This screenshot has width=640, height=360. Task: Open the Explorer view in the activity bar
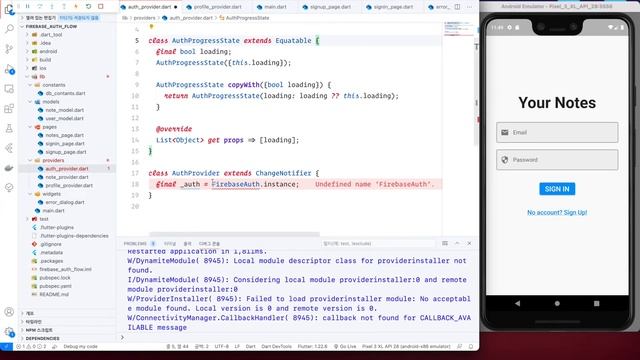point(9,9)
